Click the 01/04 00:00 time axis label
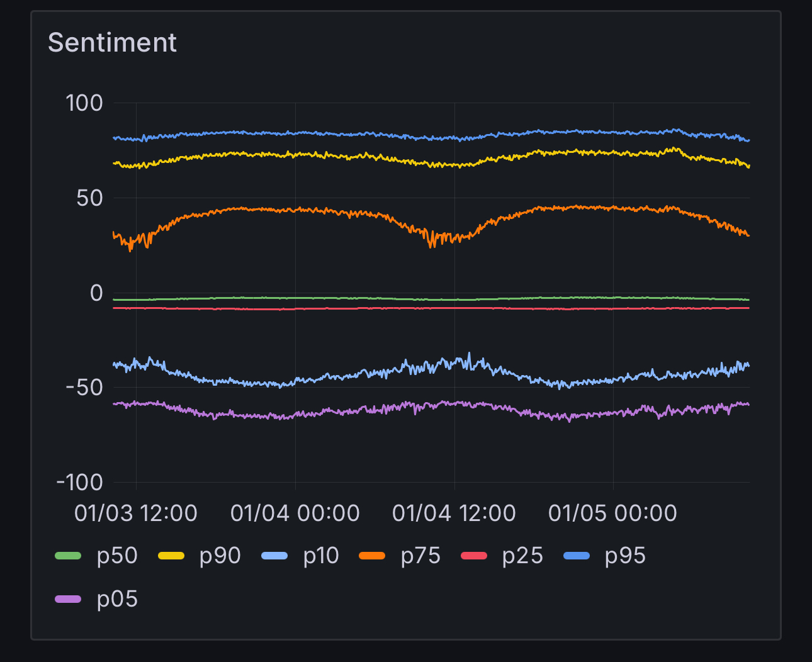812x662 pixels. [295, 513]
